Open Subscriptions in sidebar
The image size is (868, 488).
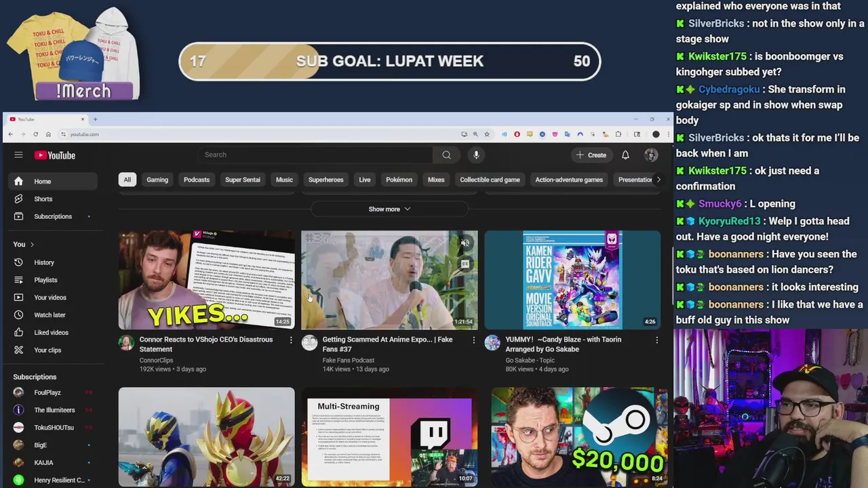[x=52, y=217]
